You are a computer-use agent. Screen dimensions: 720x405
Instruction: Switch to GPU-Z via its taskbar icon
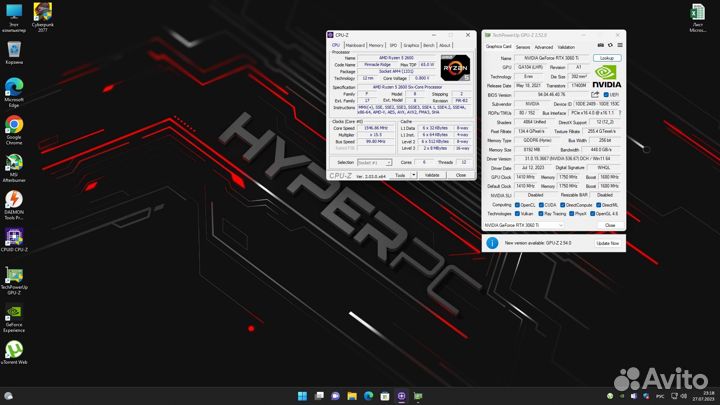point(418,396)
